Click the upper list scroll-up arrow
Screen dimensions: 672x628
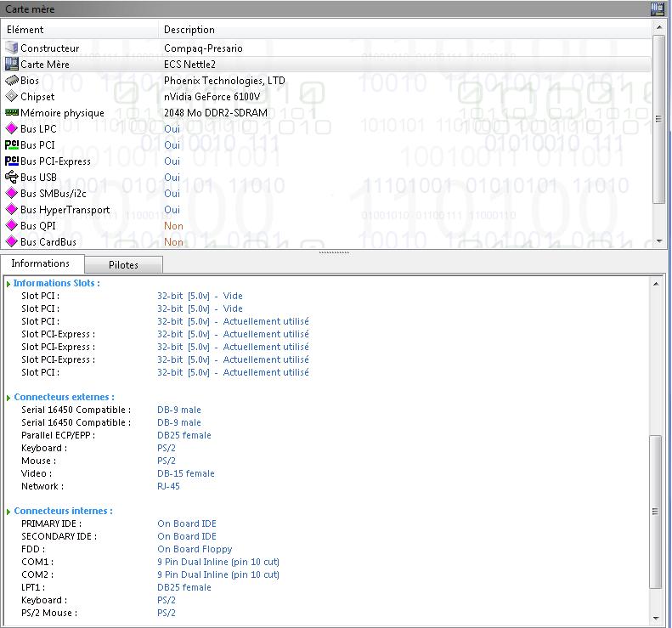(x=658, y=27)
